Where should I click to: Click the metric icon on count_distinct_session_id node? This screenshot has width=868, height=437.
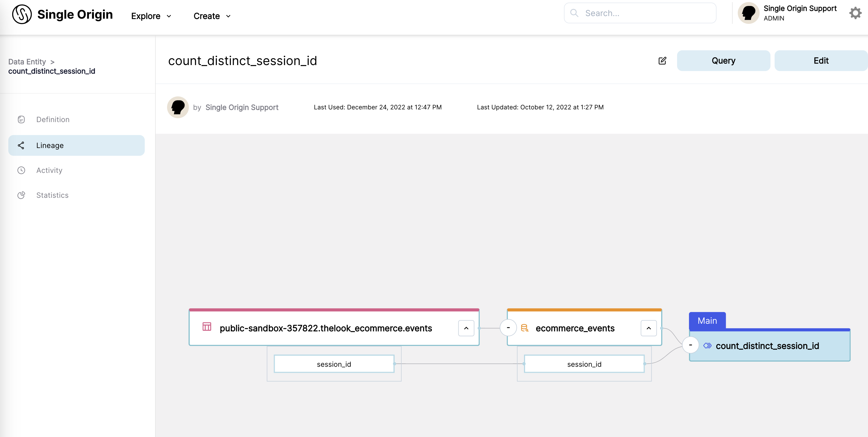(x=707, y=346)
